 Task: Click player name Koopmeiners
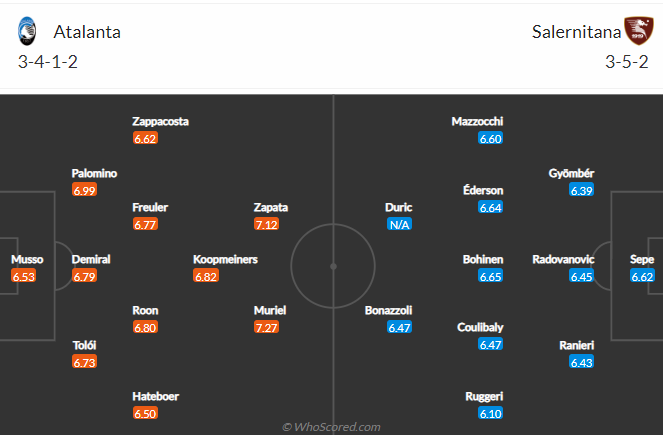pos(225,259)
